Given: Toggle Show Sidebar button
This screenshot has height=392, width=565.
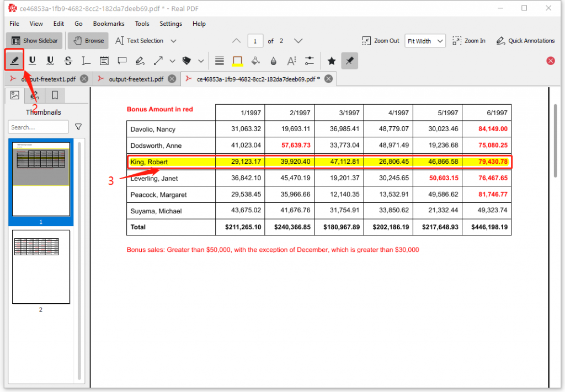Looking at the screenshot, I should pyautogui.click(x=34, y=41).
